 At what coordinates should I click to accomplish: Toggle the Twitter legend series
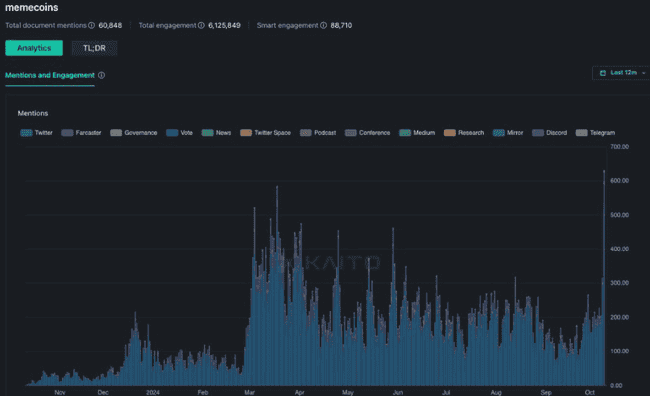(x=36, y=133)
